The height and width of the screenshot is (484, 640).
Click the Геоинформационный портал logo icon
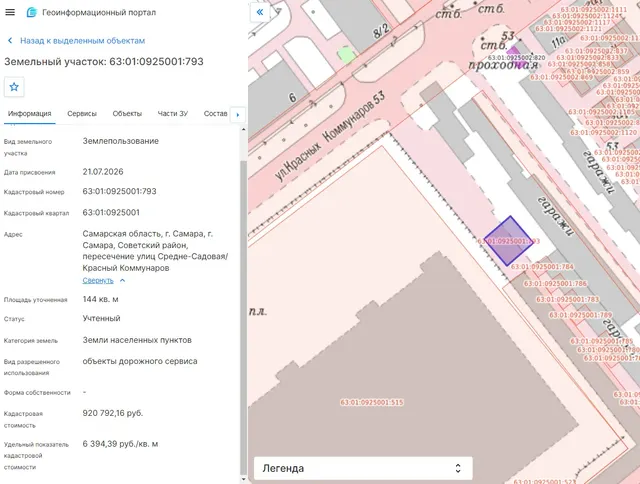[31, 13]
